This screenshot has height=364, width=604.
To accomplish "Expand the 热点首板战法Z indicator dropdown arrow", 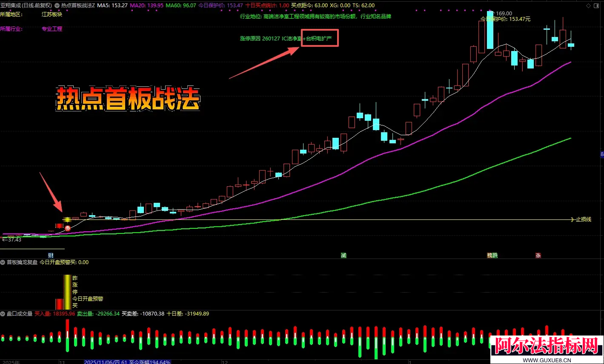I will 57,6.
